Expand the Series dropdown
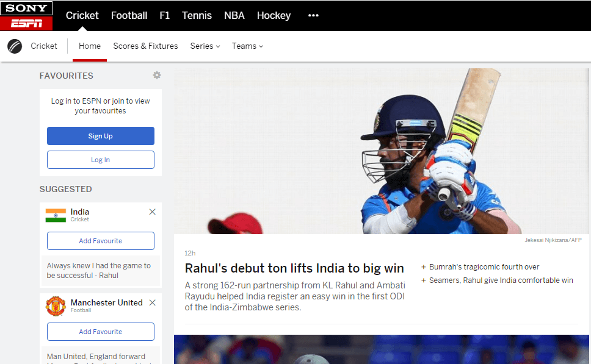The image size is (591, 364). pos(205,46)
